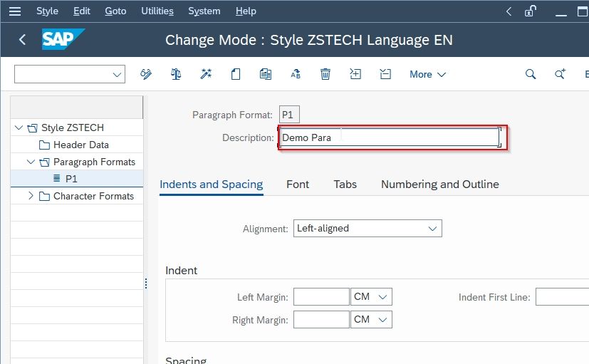
Task: Click the unlock session icon in title bar
Action: pyautogui.click(x=531, y=11)
